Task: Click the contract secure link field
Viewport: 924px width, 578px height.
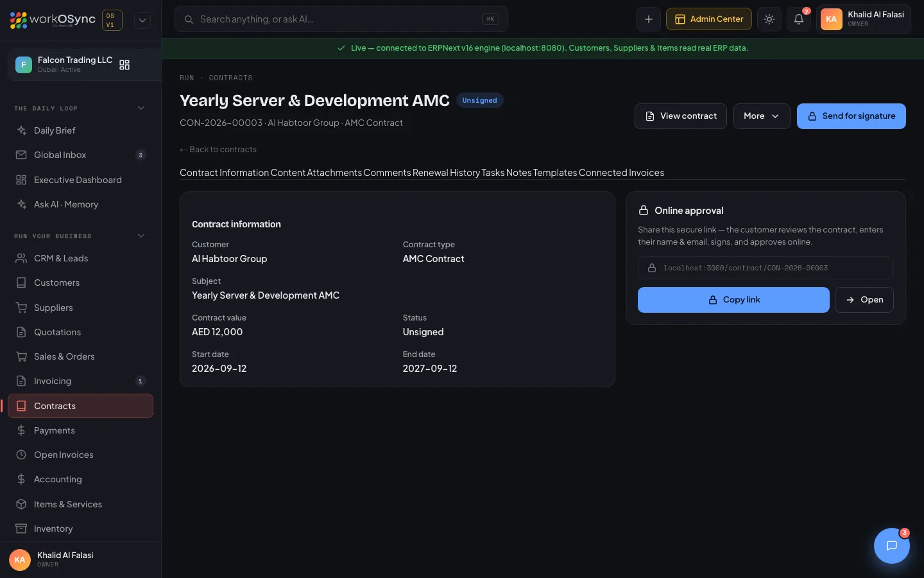Action: (x=766, y=268)
